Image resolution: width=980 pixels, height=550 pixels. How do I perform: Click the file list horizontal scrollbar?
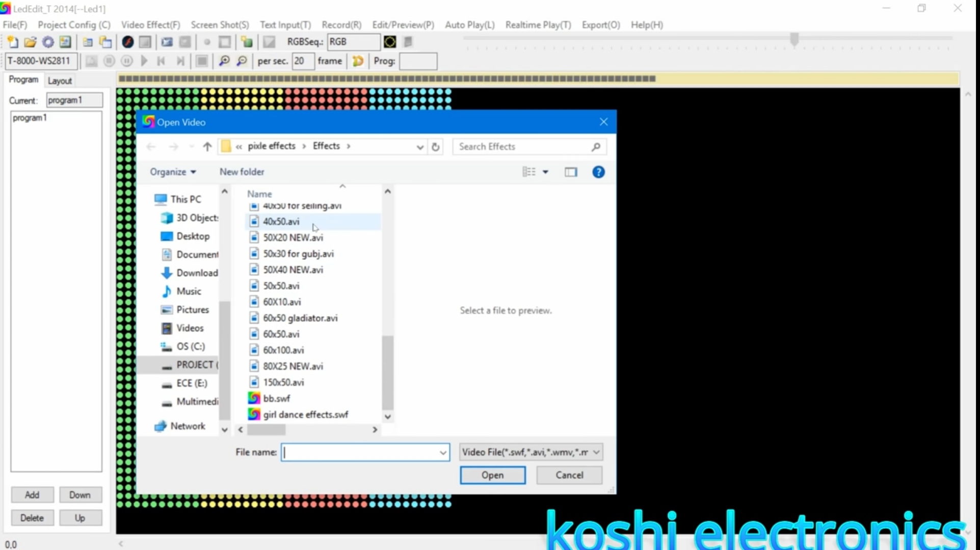point(266,430)
